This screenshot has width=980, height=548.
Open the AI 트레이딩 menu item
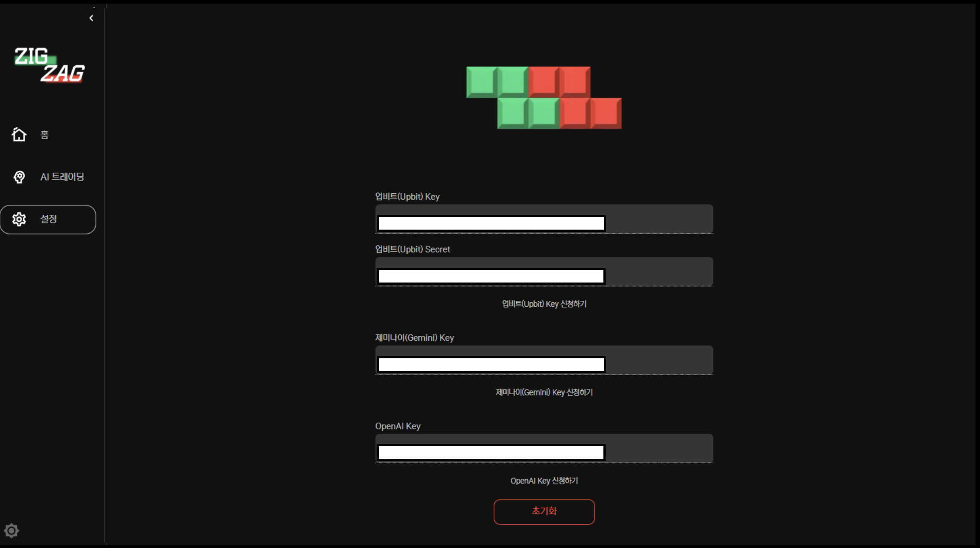(x=62, y=177)
